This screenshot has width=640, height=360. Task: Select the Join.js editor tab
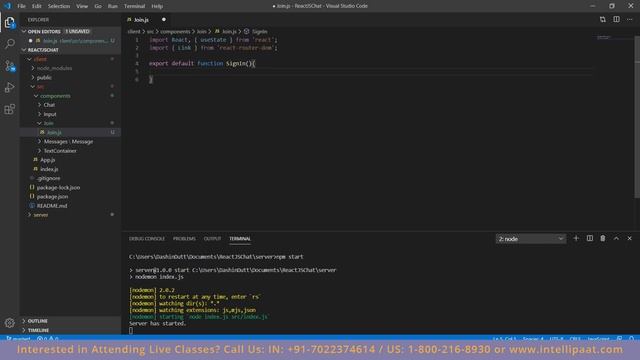point(147,20)
